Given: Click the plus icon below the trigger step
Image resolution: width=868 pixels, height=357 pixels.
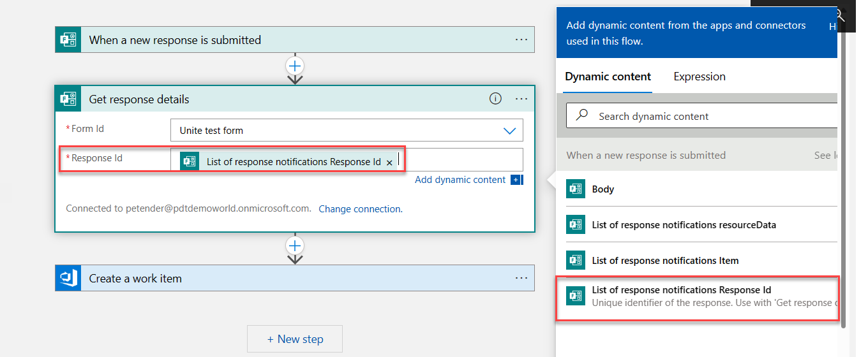Looking at the screenshot, I should coord(295,65).
